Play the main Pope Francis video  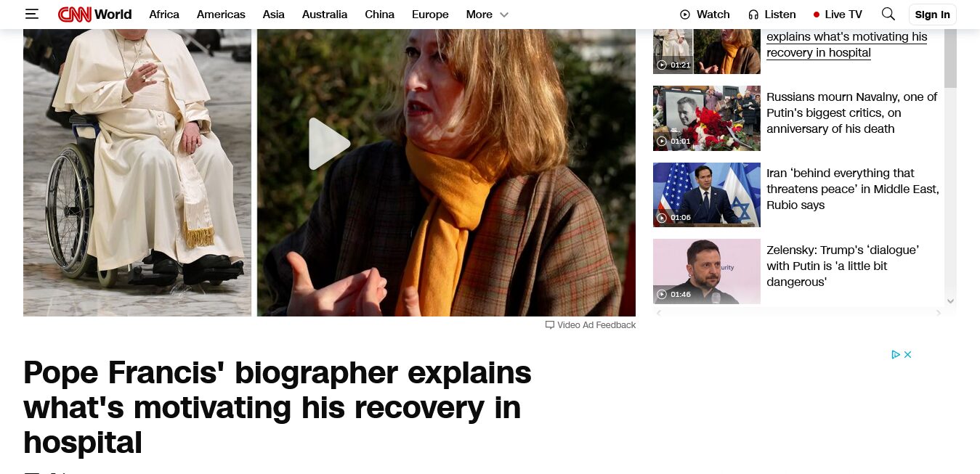coord(329,144)
